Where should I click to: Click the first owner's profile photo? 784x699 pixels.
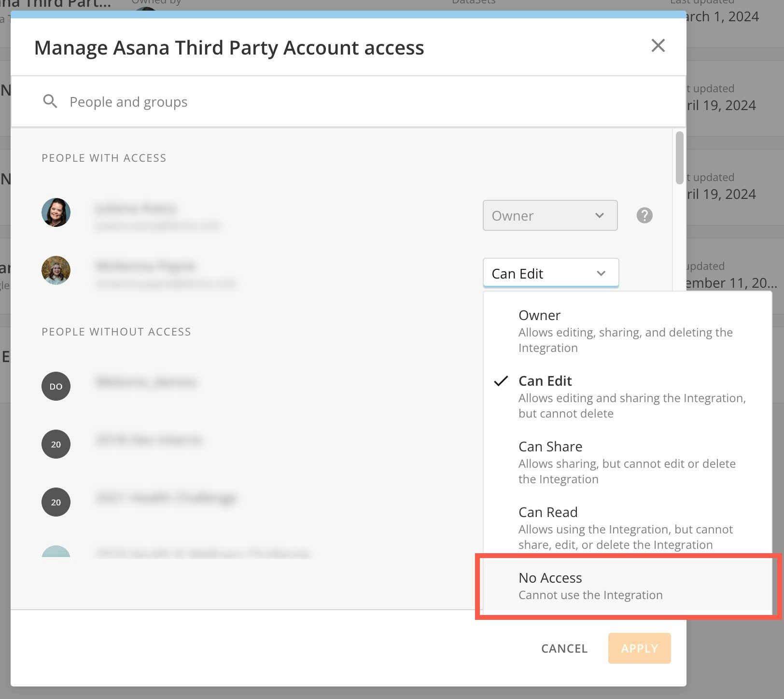coord(56,212)
